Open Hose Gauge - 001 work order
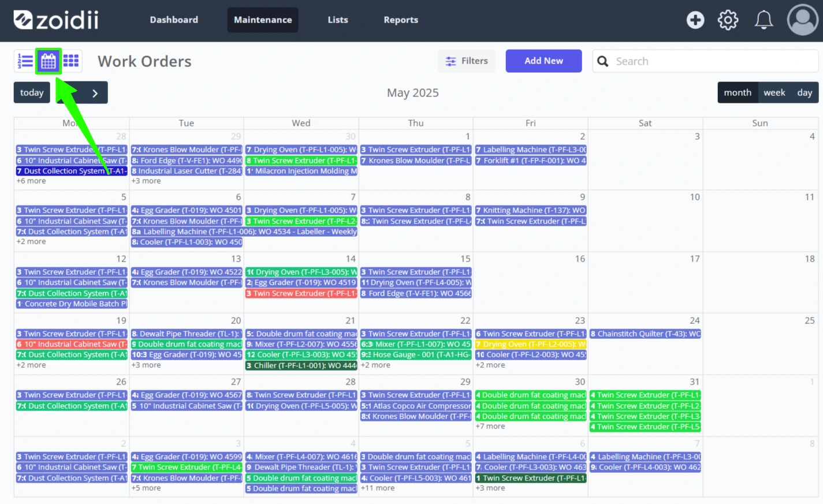This screenshot has height=504, width=823. [416, 355]
